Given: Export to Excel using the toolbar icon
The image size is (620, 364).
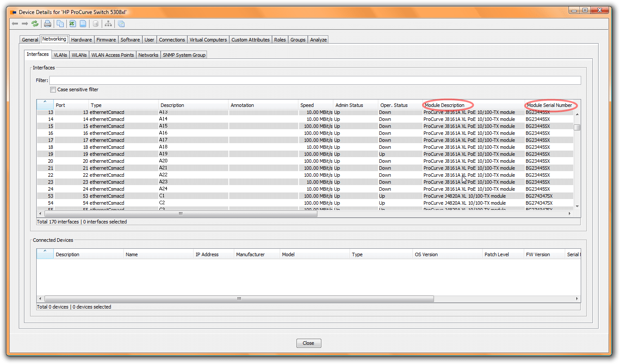Looking at the screenshot, I should tap(72, 24).
